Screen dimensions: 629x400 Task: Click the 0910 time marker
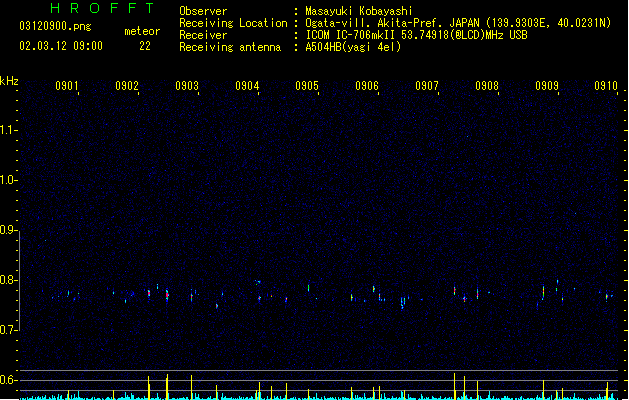pyautogui.click(x=606, y=86)
